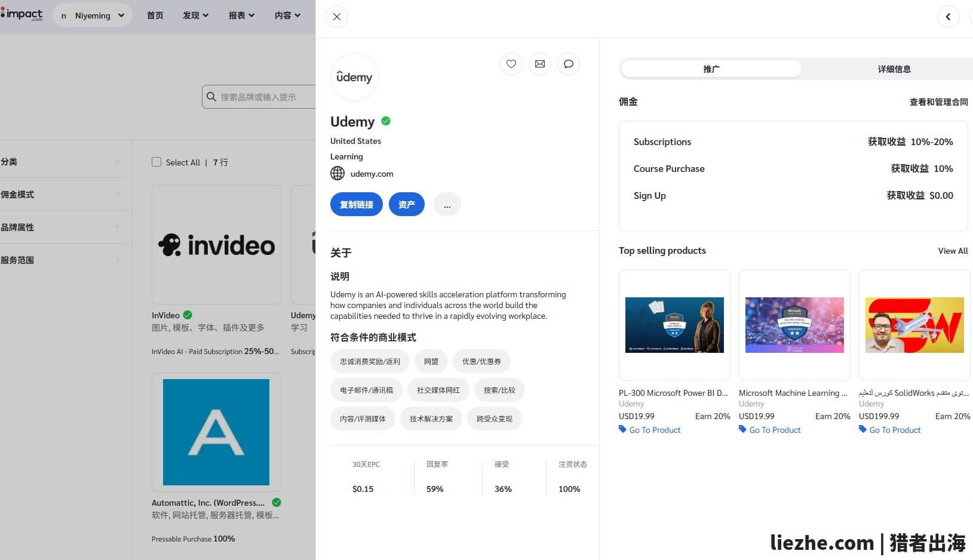Switch to the 推广 tab
Image resolution: width=973 pixels, height=560 pixels.
pos(711,69)
